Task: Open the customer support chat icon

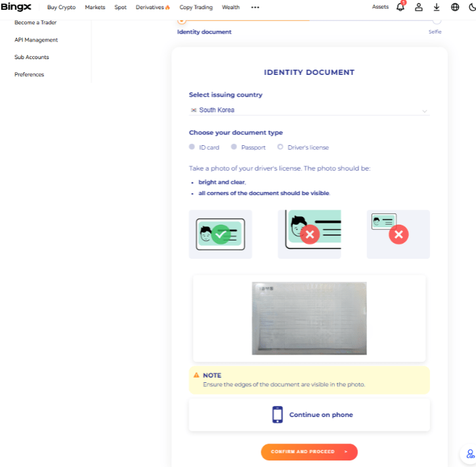Action: tap(470, 454)
